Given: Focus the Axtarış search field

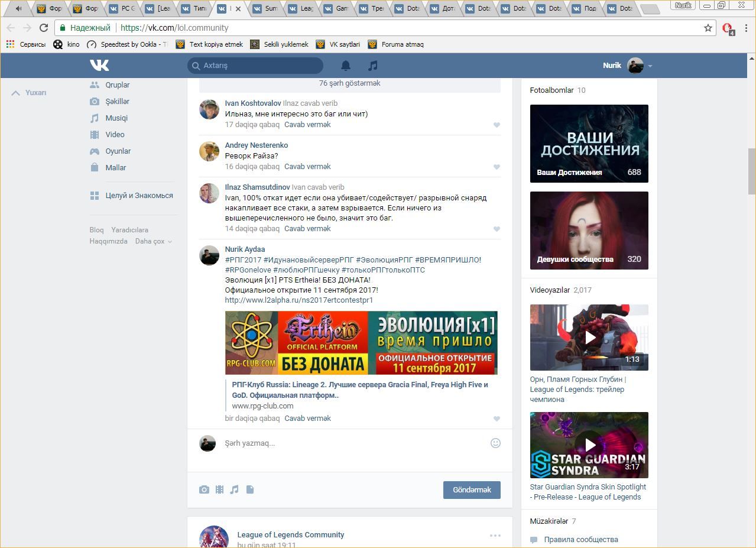Looking at the screenshot, I should [255, 66].
